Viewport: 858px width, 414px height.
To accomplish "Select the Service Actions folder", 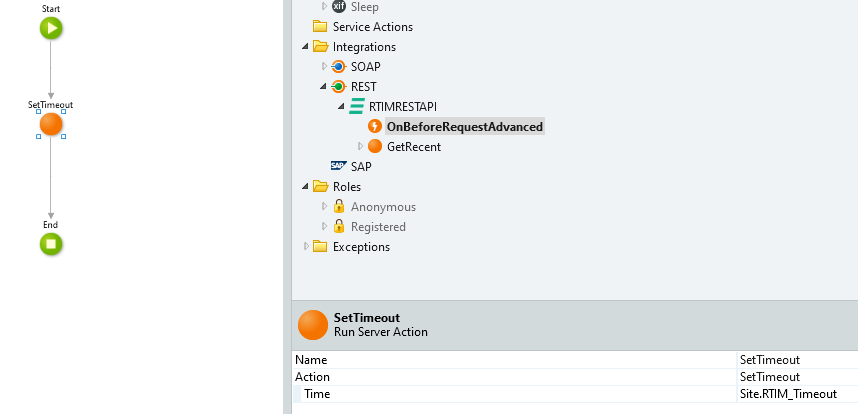I will pyautogui.click(x=372, y=27).
